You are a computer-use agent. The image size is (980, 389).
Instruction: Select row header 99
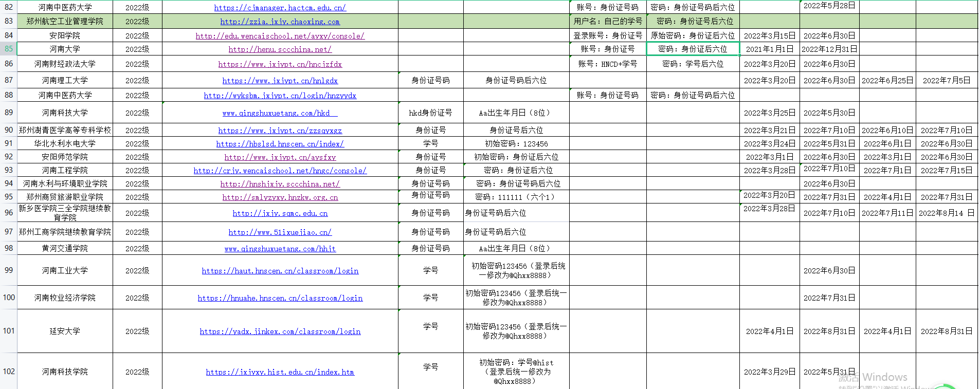[9, 270]
